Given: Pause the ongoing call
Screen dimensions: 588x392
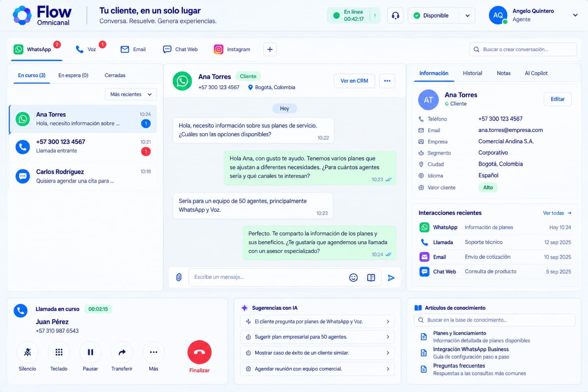Looking at the screenshot, I should 90,352.
